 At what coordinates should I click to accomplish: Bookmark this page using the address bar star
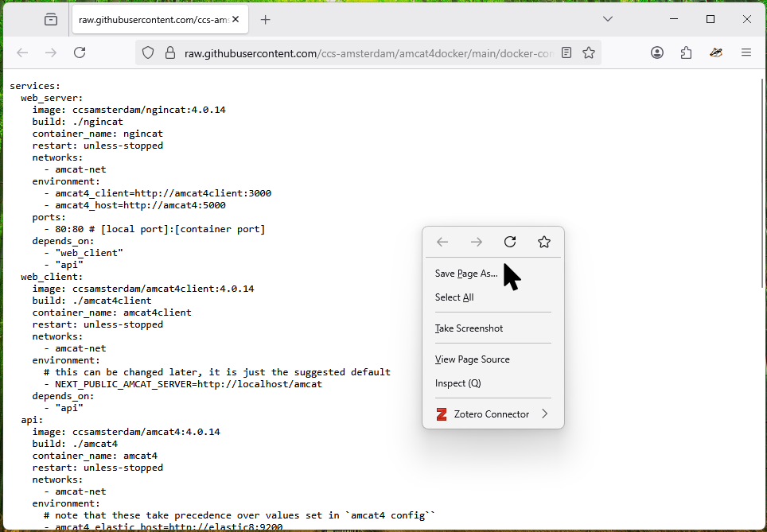pyautogui.click(x=589, y=52)
